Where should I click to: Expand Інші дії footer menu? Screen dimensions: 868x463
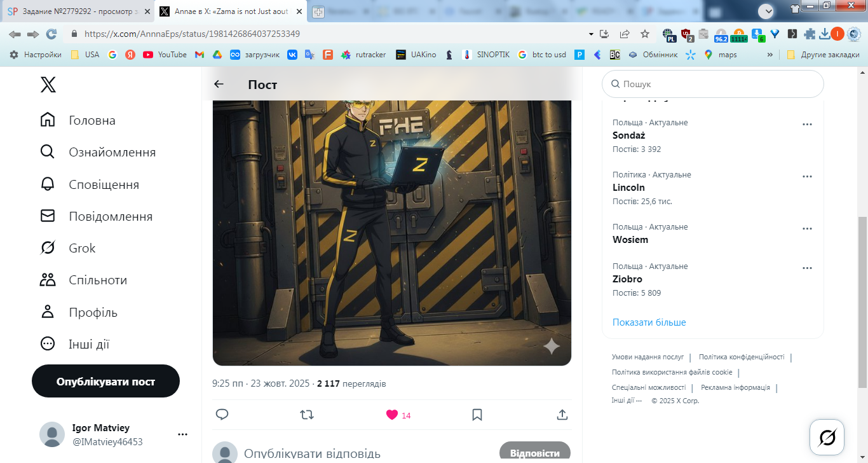point(627,401)
